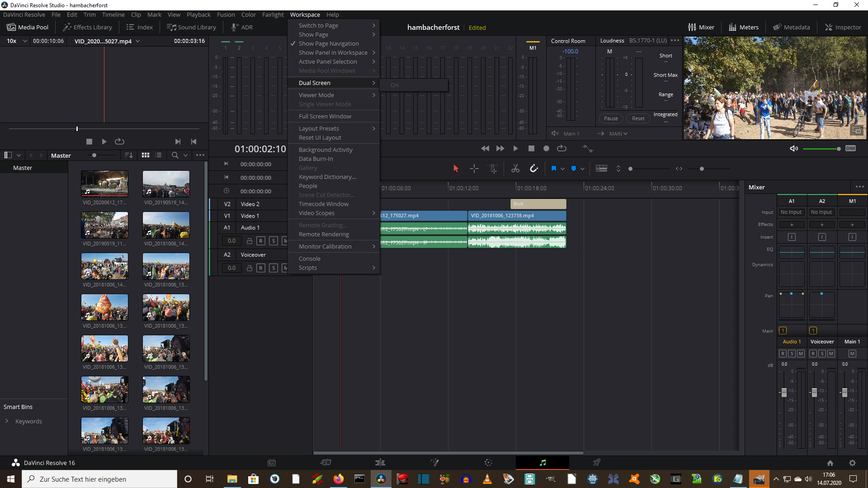This screenshot has height=488, width=868.
Task: Click the Windows taskbar search box
Action: coord(99,479)
